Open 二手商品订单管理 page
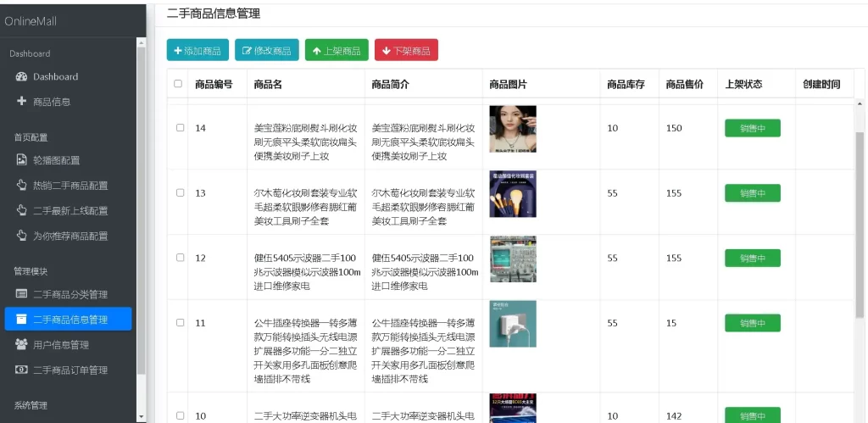The width and height of the screenshot is (868, 423). pyautogui.click(x=68, y=370)
